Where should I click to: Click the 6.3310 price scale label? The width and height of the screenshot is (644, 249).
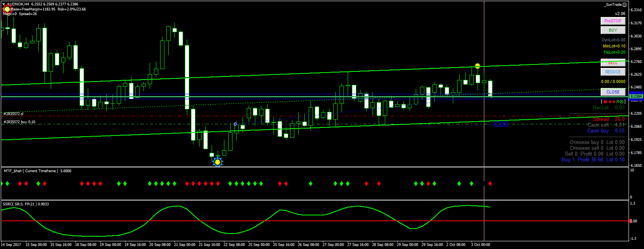coord(636,10)
